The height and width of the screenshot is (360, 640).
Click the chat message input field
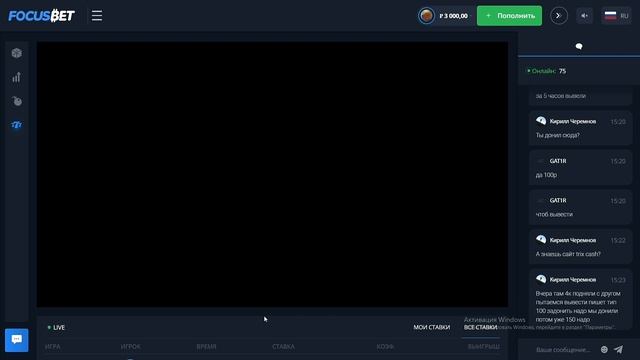coord(563,350)
